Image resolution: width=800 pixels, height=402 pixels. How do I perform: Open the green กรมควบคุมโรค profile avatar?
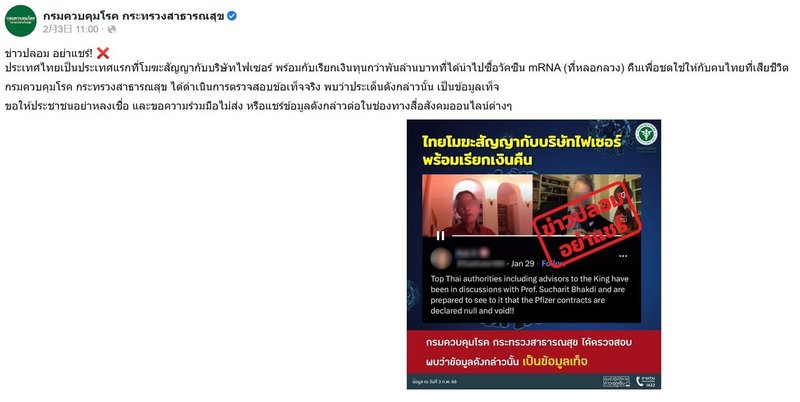(x=21, y=21)
